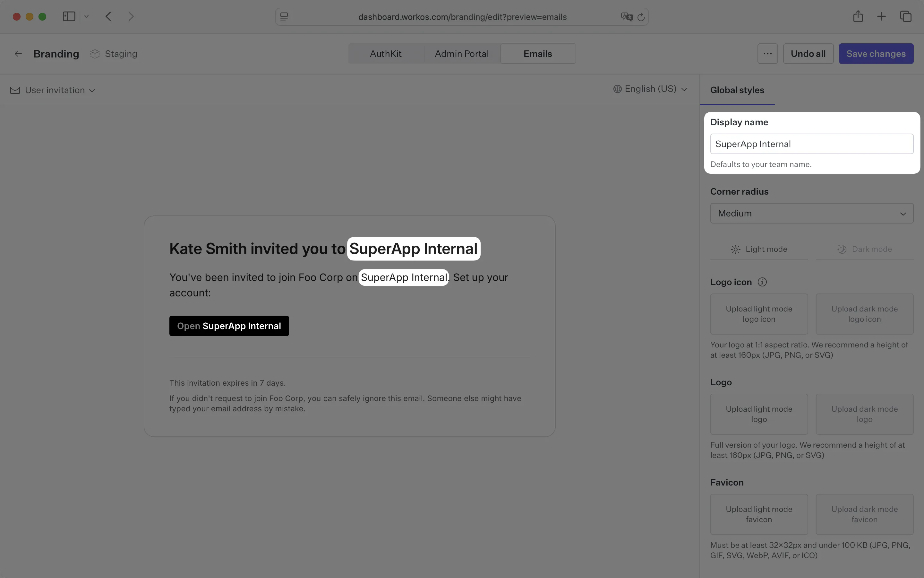Image resolution: width=924 pixels, height=578 pixels.
Task: Toggle the Safari sidebar icon
Action: coord(69,16)
